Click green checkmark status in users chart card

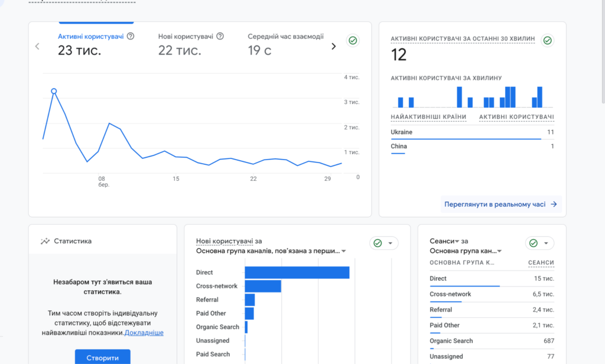click(x=353, y=41)
